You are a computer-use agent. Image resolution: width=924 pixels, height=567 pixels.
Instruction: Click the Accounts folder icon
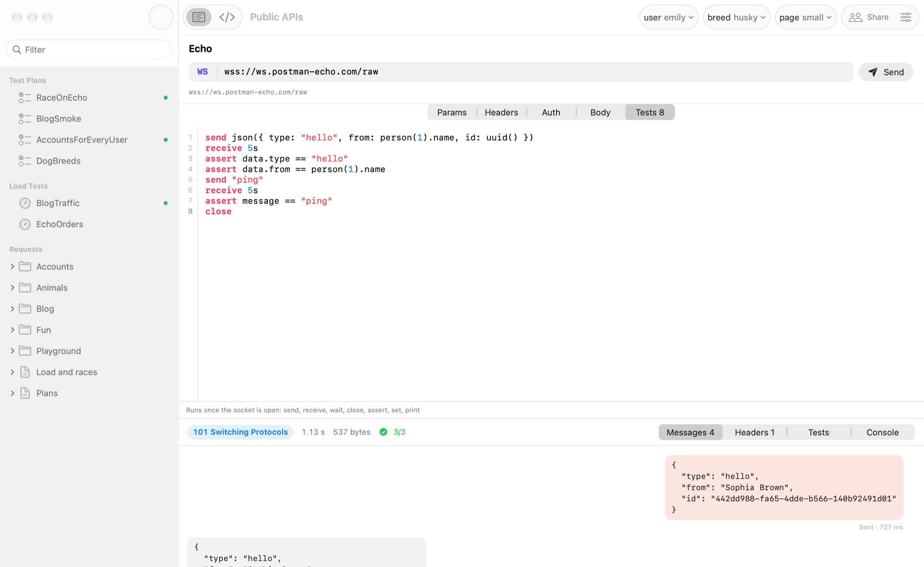click(x=25, y=267)
